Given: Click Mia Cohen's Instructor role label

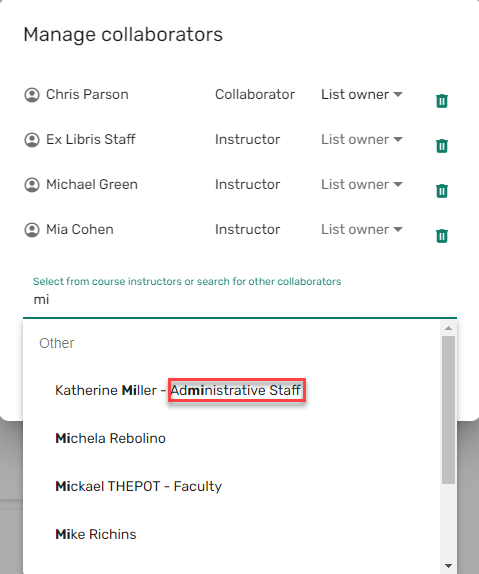Looking at the screenshot, I should tap(248, 230).
